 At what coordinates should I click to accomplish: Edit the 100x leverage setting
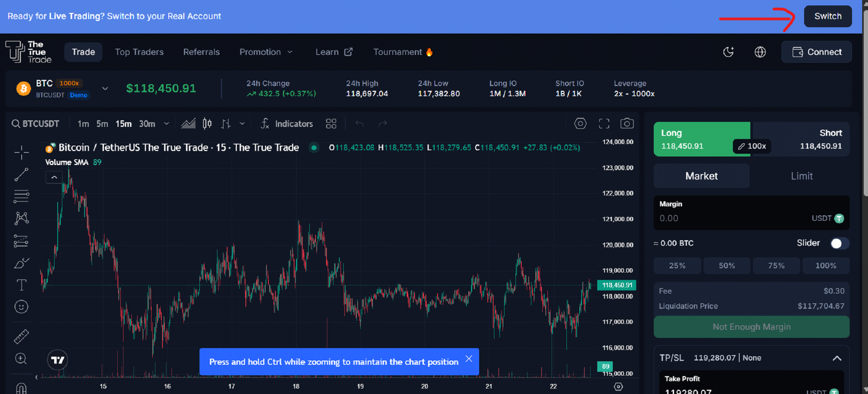click(752, 146)
